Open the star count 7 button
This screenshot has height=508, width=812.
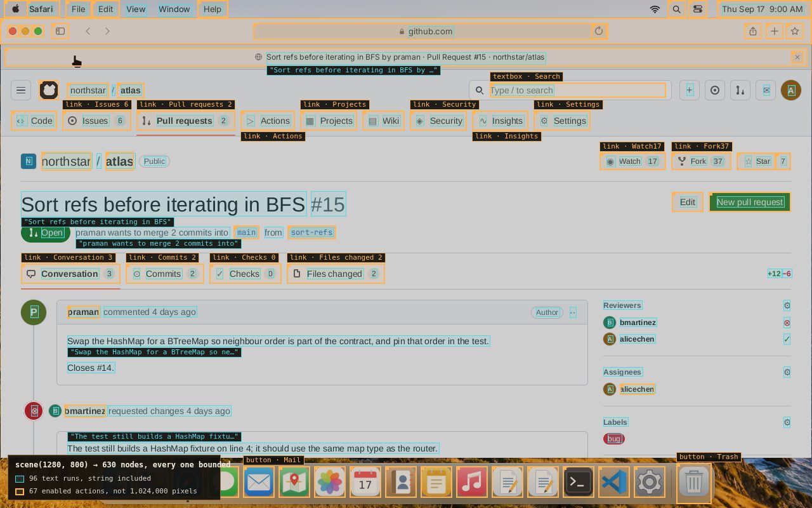783,161
